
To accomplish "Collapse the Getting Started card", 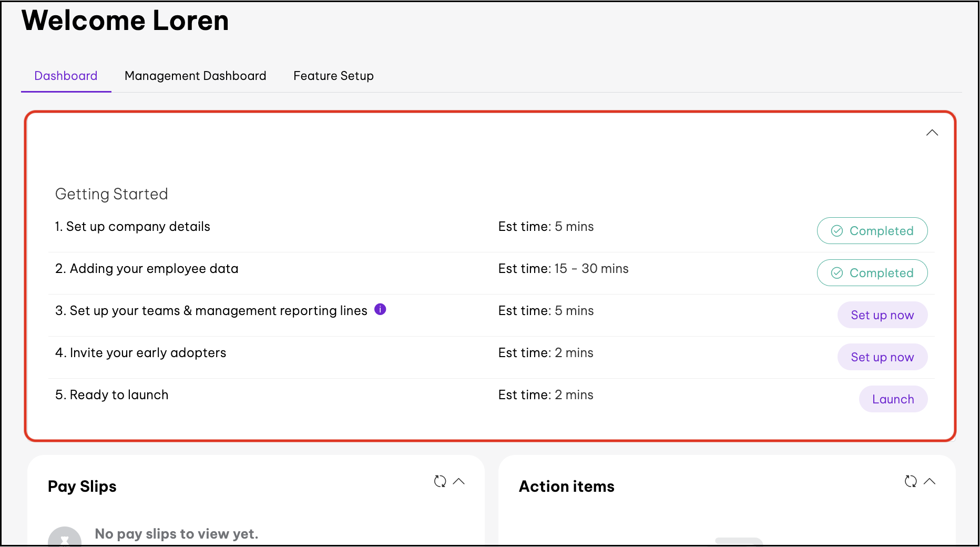I will pos(932,133).
